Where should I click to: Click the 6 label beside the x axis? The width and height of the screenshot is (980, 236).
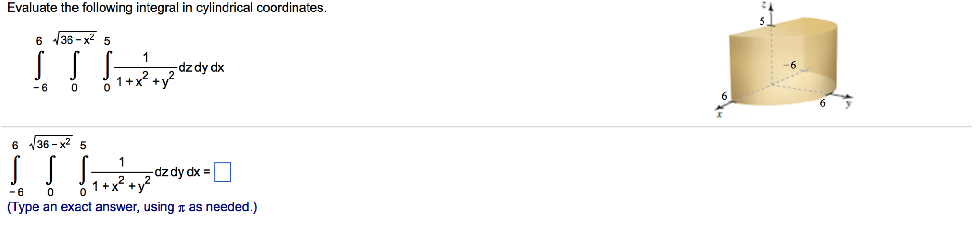(x=724, y=96)
